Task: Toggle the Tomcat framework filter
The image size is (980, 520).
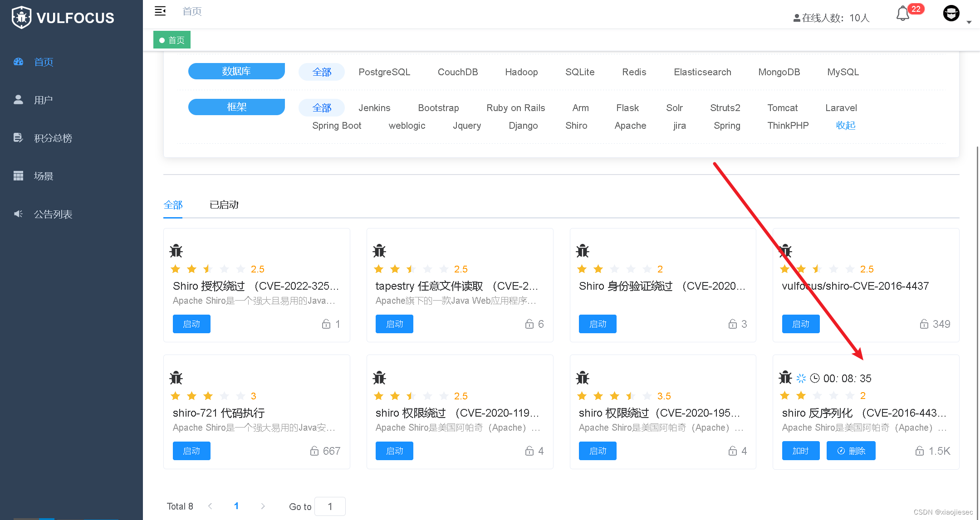Action: click(x=782, y=108)
